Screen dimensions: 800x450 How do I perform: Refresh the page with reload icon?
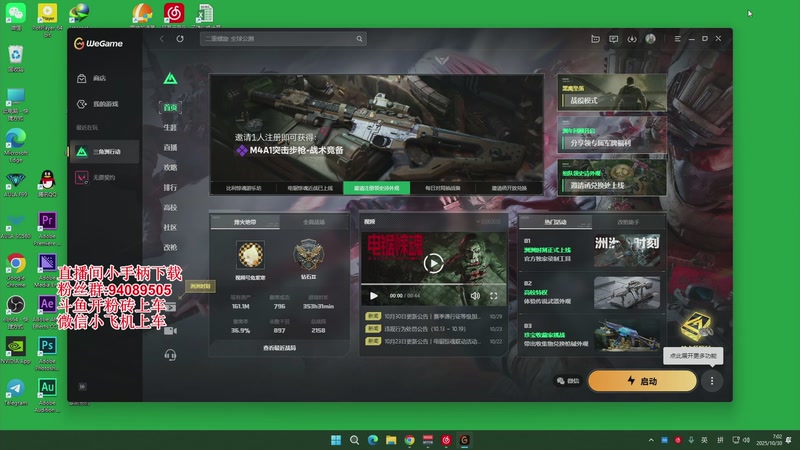click(180, 39)
